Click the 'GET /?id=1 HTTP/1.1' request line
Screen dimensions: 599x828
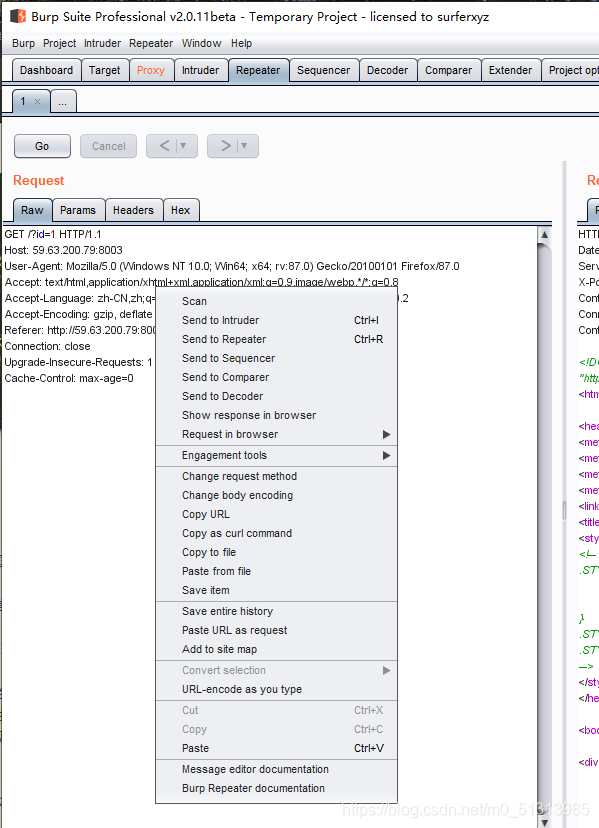53,234
